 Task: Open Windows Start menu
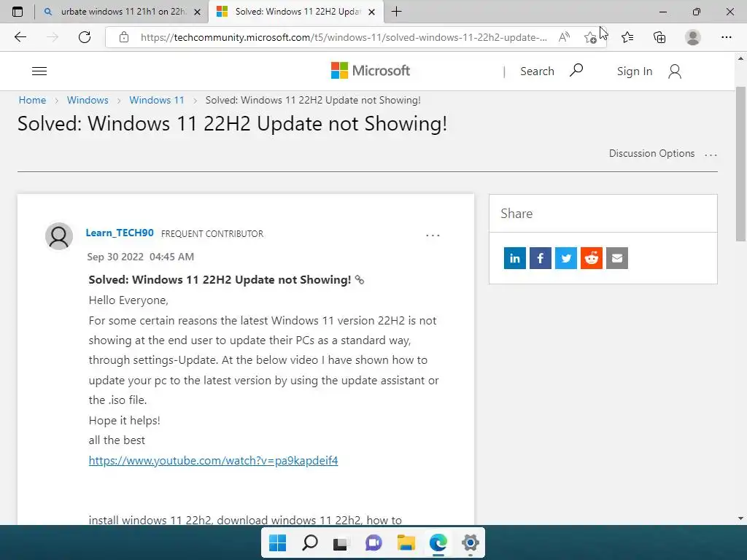pos(278,542)
